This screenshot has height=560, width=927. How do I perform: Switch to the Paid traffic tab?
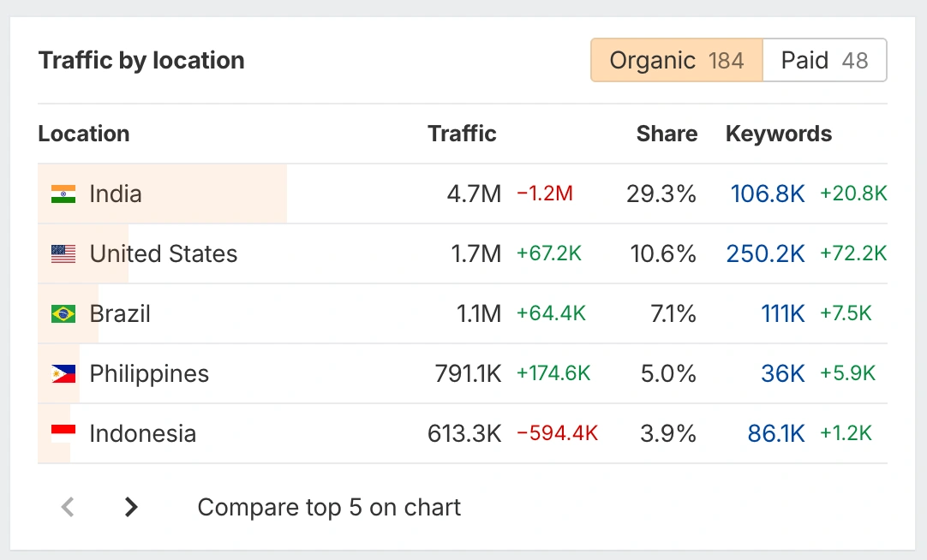click(x=824, y=61)
